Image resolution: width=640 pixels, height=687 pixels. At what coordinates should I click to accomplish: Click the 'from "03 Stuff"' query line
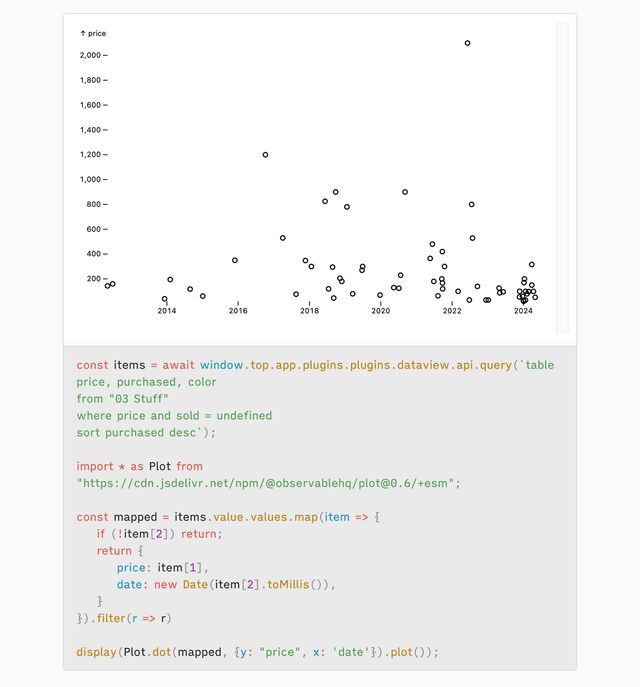[x=123, y=399]
